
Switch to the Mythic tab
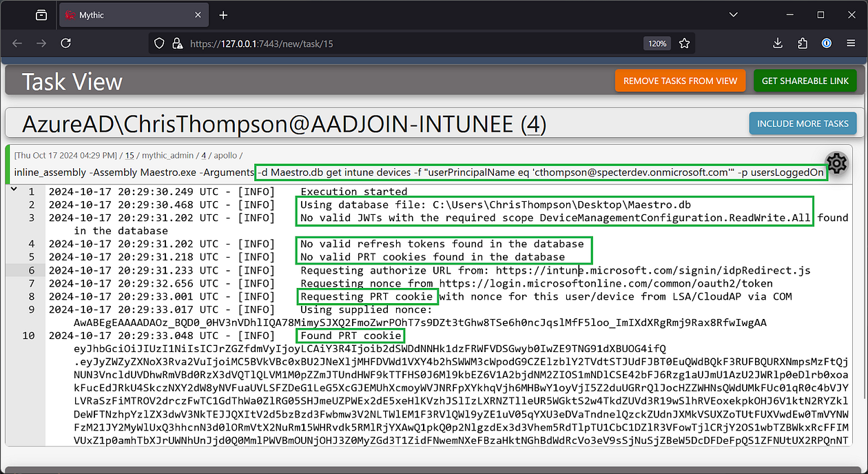pyautogui.click(x=132, y=15)
